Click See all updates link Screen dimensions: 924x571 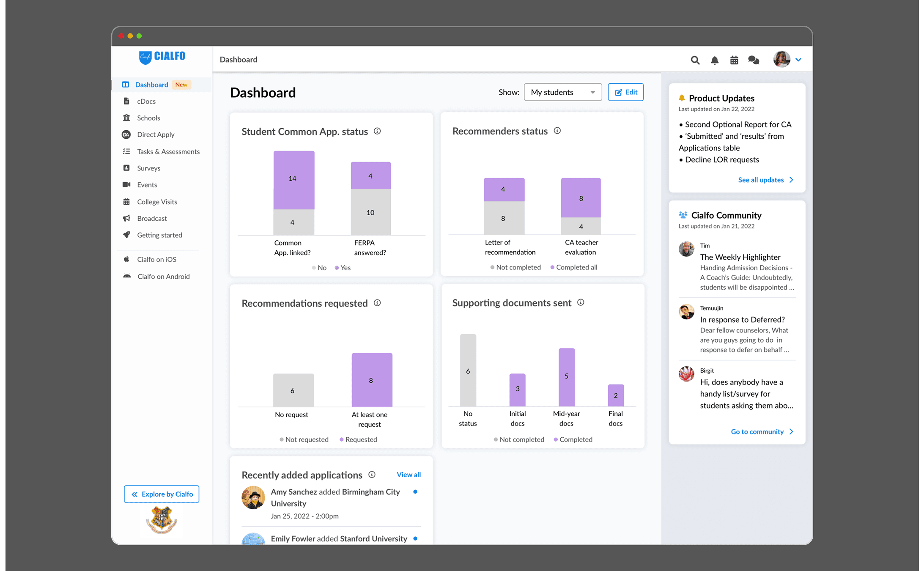coord(766,180)
